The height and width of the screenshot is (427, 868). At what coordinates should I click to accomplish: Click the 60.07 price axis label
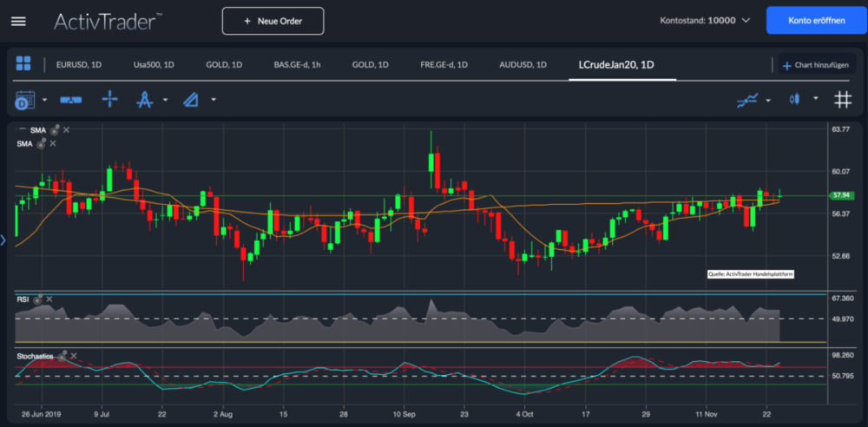840,172
